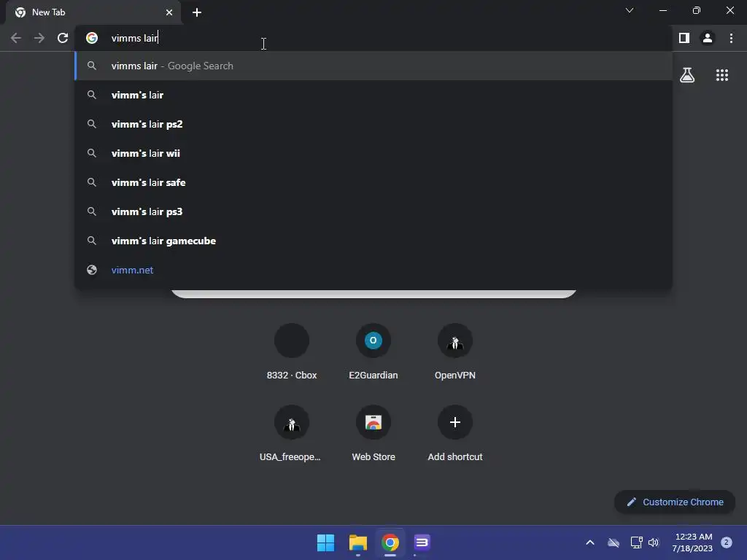Show hidden system tray icons

[589, 542]
